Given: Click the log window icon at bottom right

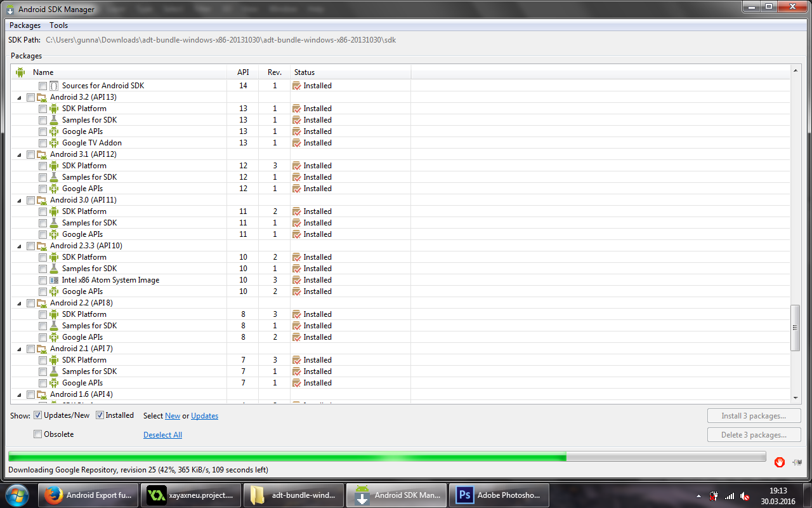Looking at the screenshot, I should click(797, 462).
